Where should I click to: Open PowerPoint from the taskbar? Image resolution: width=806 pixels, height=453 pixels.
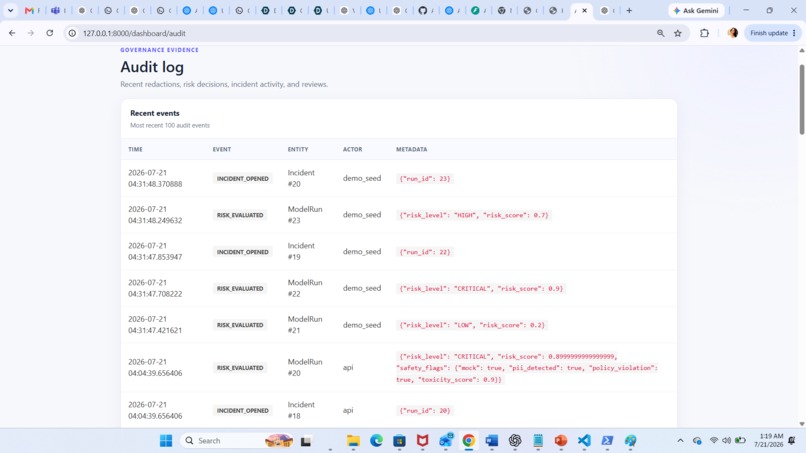pyautogui.click(x=561, y=441)
